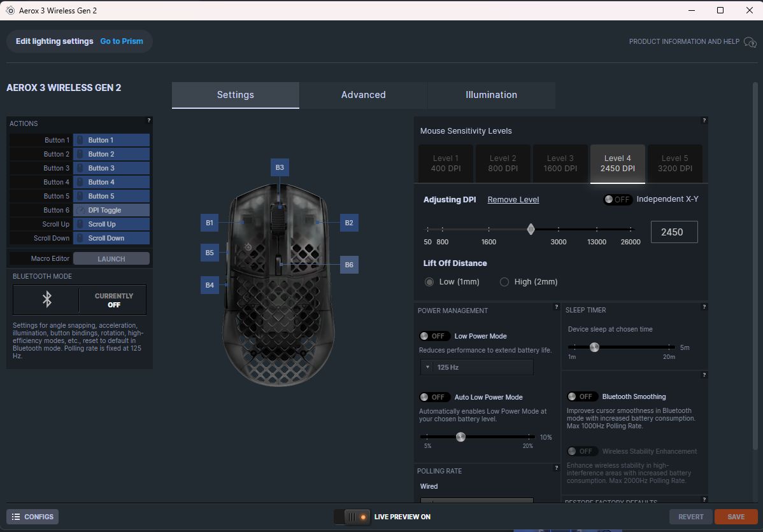
Task: Click the 3000 DPI slider label
Action: (x=558, y=242)
